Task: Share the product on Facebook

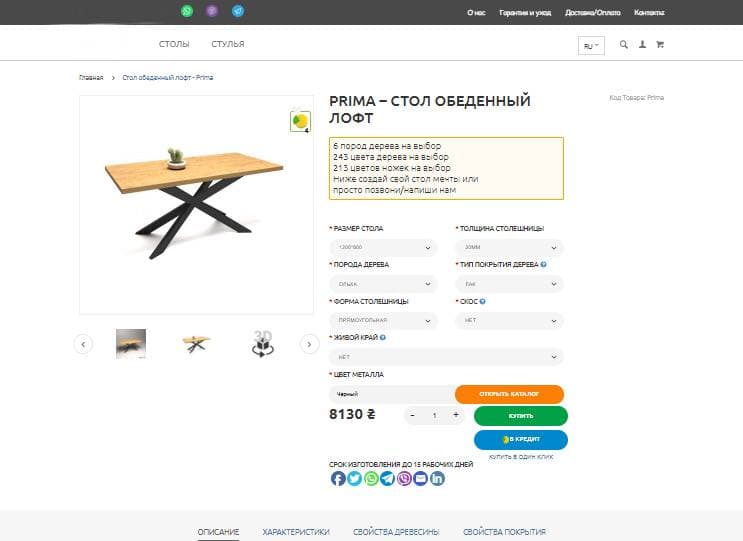Action: (x=338, y=478)
